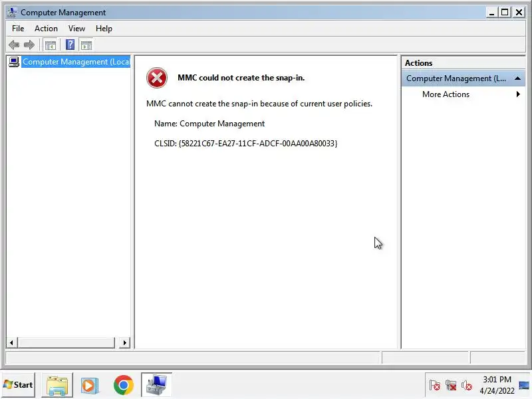This screenshot has height=399, width=532.
Task: Open Action Center flag tray icon
Action: tap(435, 386)
